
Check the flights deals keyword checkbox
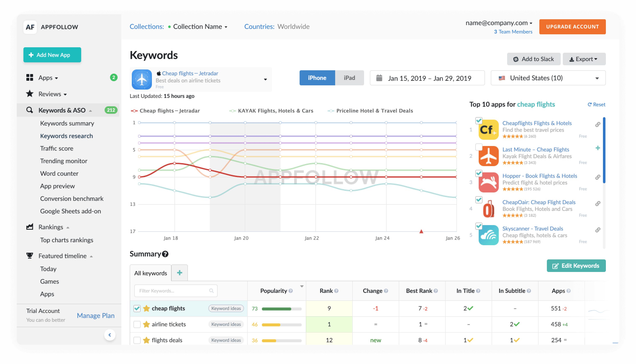click(x=137, y=340)
